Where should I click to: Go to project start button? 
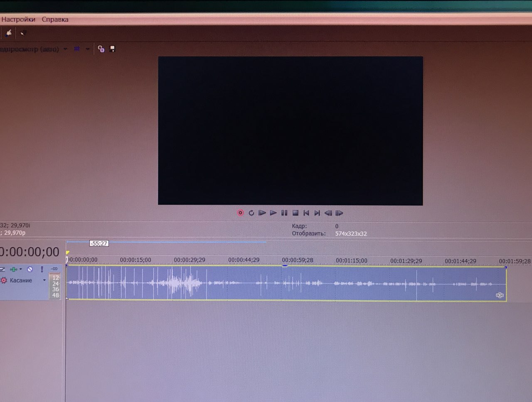coord(306,213)
